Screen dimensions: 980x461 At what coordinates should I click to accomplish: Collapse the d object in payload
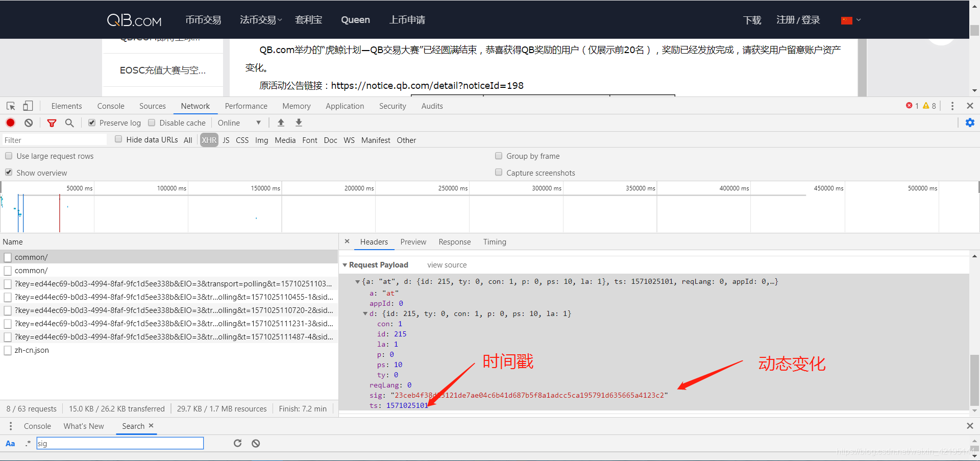coord(365,313)
